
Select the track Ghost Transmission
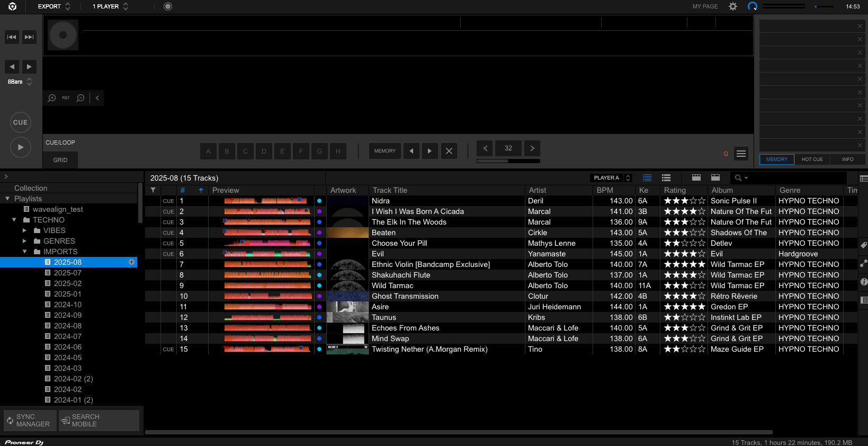coord(405,296)
